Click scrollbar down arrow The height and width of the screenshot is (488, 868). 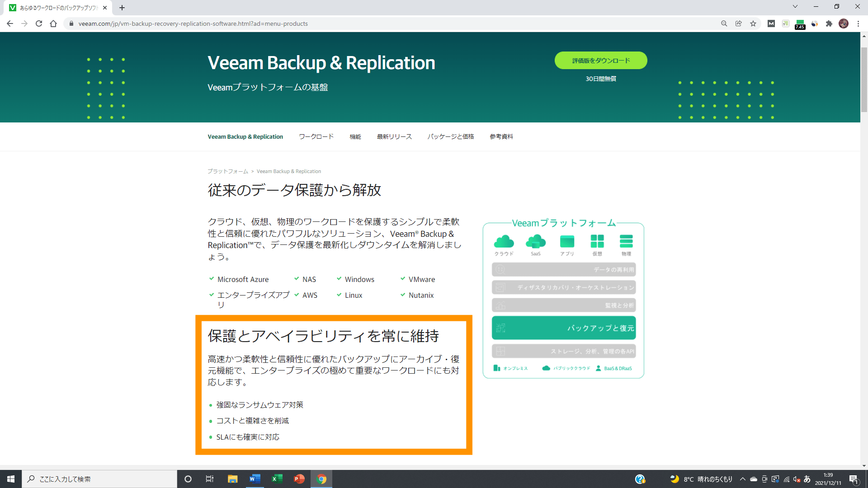(x=864, y=466)
